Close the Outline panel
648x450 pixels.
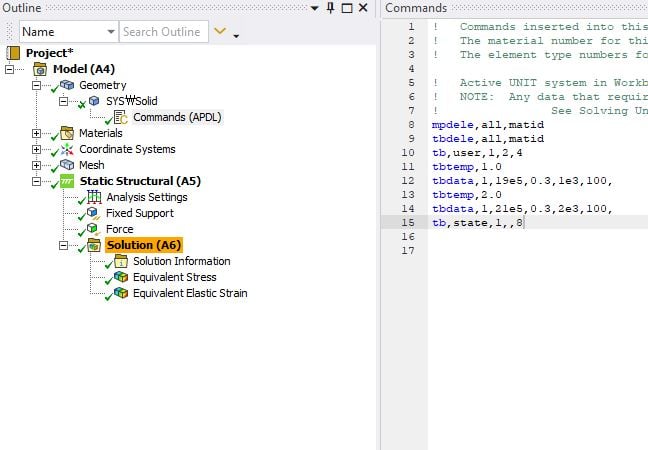pos(363,8)
